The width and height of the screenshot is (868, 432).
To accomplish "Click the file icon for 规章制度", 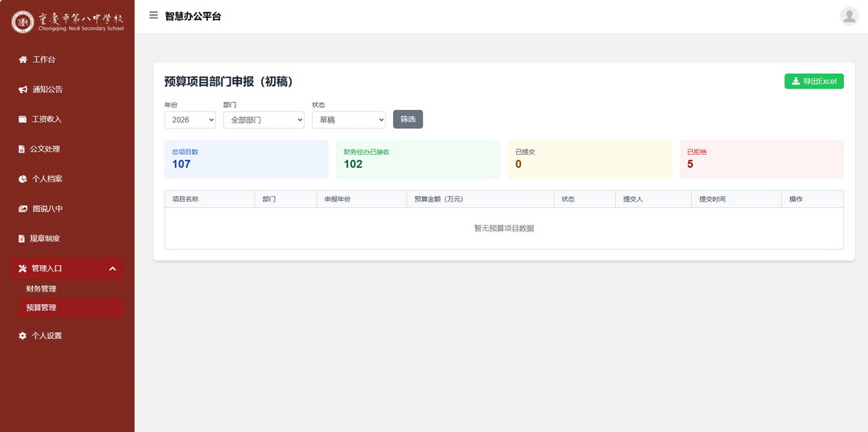I will pos(23,238).
